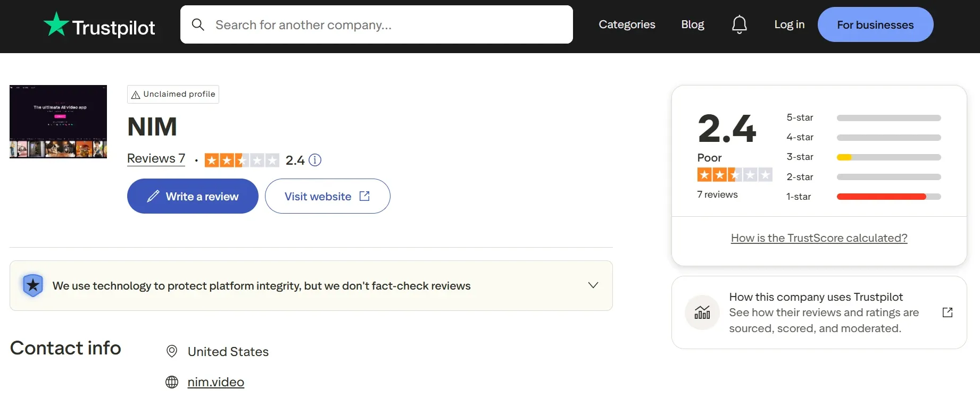The height and width of the screenshot is (398, 980).
Task: Click the warning icon on Unclaimed profile
Action: [x=136, y=95]
